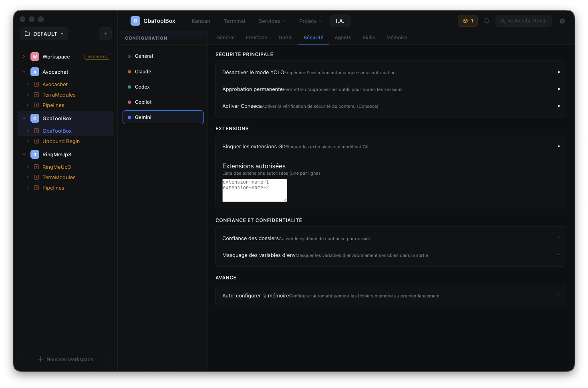Open the notifications bell

(x=486, y=21)
